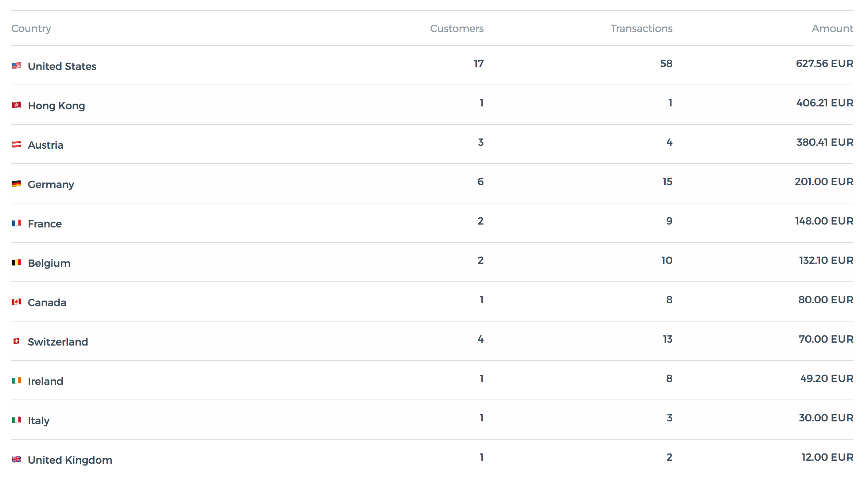Click France transactions count 9
This screenshot has height=483, width=868.
tap(669, 221)
